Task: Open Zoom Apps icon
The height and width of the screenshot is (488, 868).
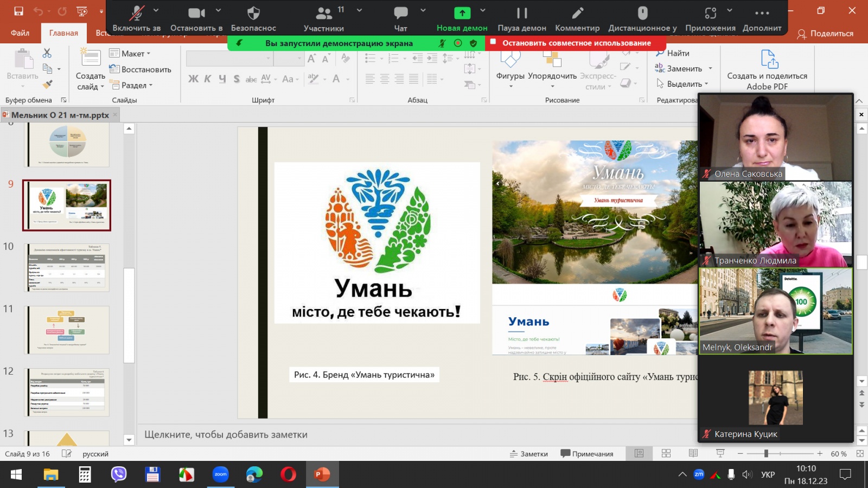Action: click(711, 13)
